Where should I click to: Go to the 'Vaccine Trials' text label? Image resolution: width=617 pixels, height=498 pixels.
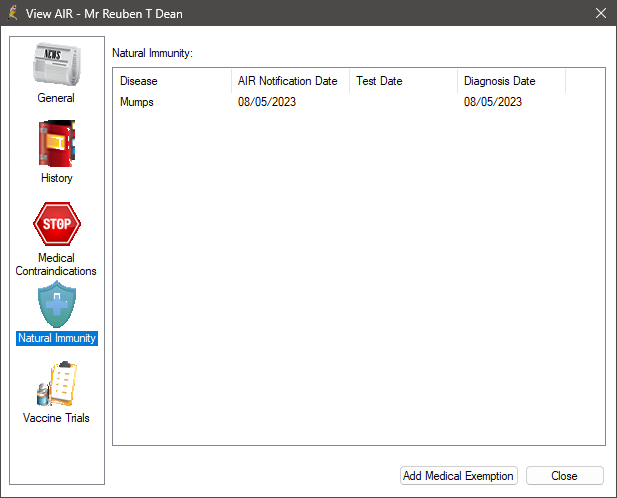56,418
